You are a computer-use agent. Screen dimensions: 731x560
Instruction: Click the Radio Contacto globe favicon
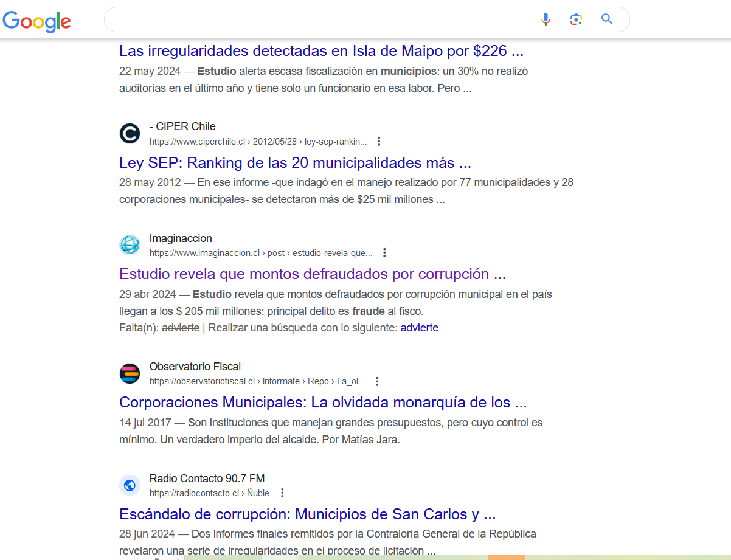[x=130, y=485]
